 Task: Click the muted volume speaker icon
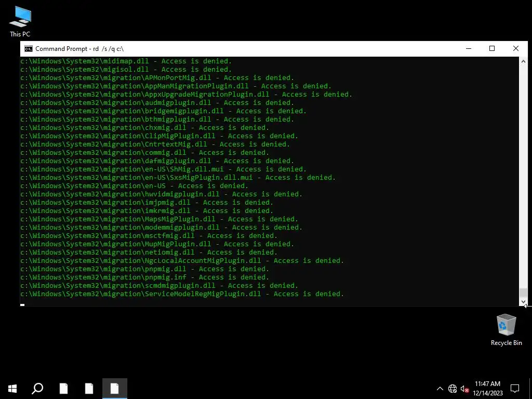(x=464, y=389)
